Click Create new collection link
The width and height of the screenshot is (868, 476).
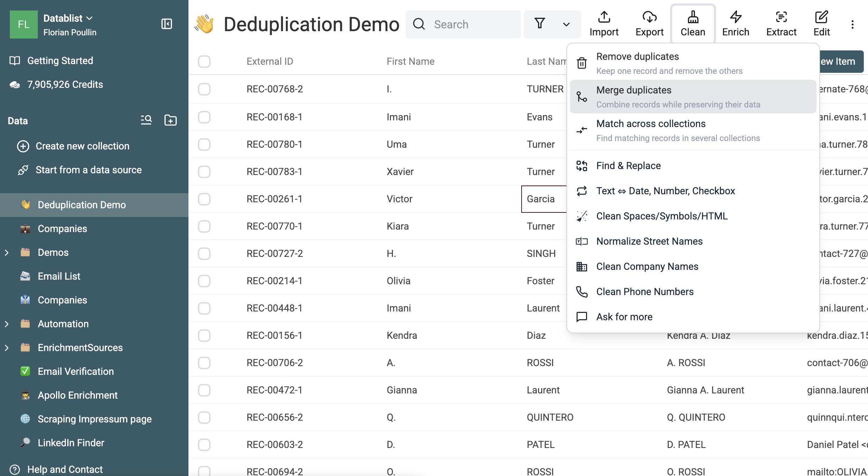click(x=82, y=146)
